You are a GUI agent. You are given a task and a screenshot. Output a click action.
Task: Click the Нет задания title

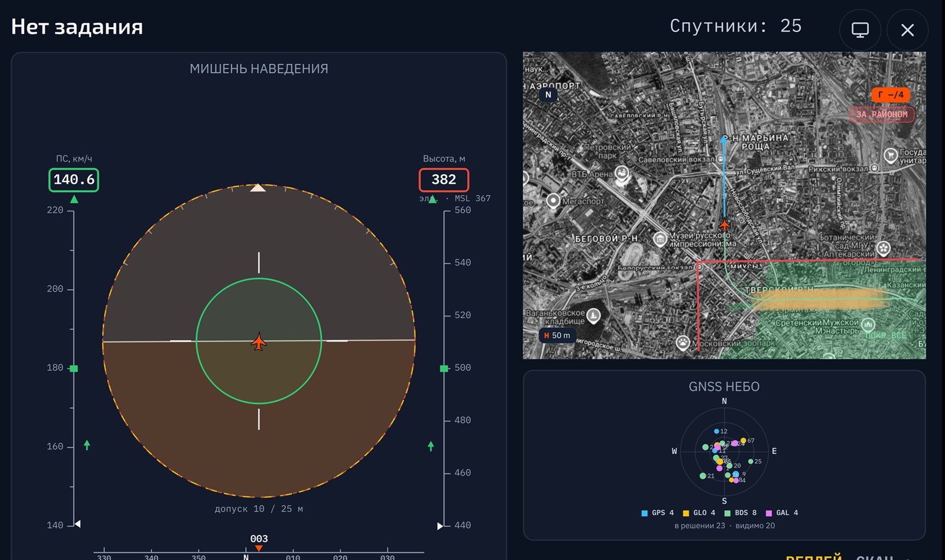pyautogui.click(x=77, y=27)
